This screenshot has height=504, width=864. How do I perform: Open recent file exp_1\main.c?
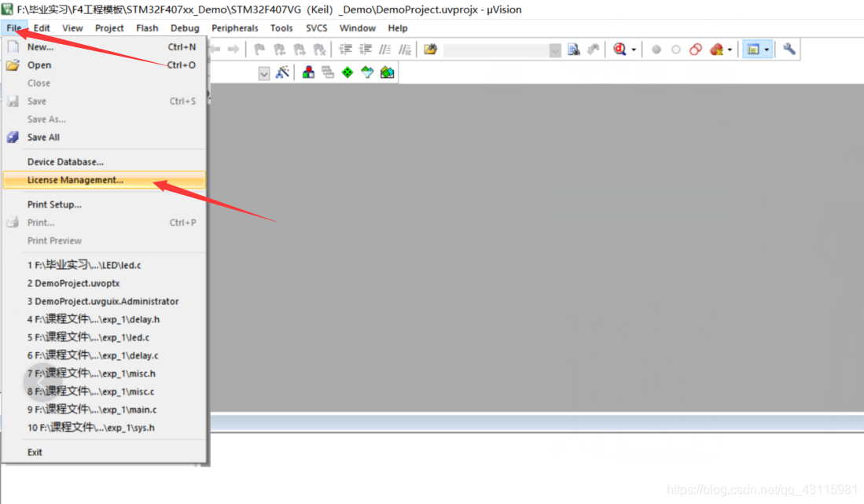(x=104, y=410)
